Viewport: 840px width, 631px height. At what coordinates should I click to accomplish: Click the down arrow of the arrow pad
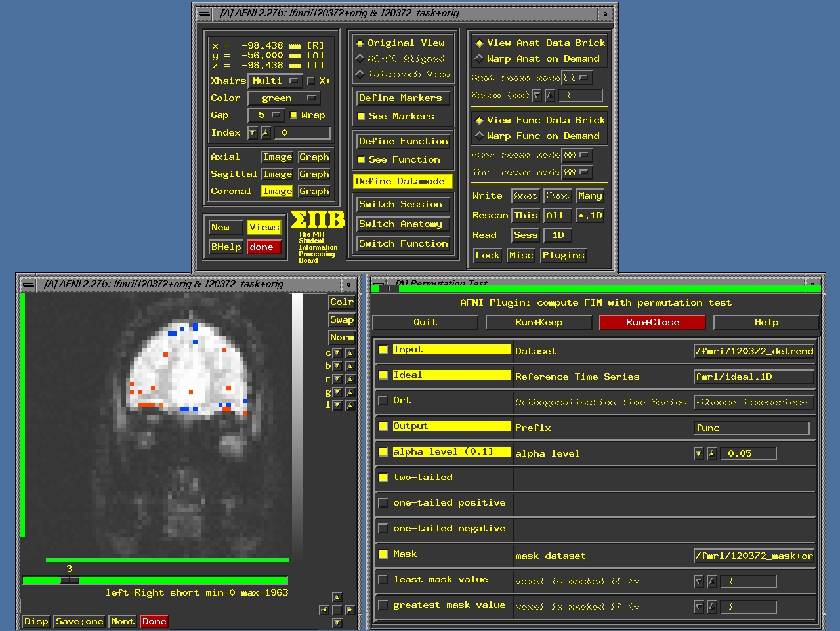337,623
